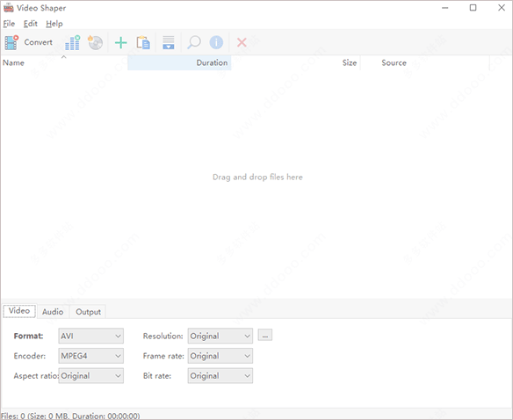Expand the Resolution dropdown
The height and width of the screenshot is (420, 513).
point(220,336)
